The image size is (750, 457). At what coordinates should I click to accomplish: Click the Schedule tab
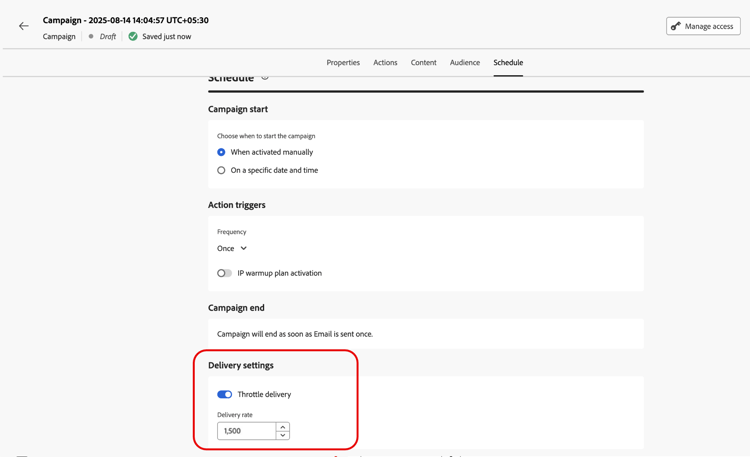point(508,62)
